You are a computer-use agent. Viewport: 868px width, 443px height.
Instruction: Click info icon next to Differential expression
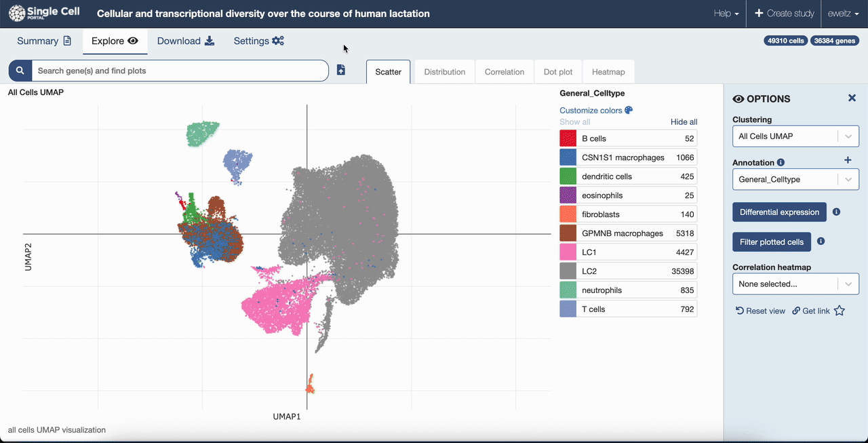click(x=836, y=212)
